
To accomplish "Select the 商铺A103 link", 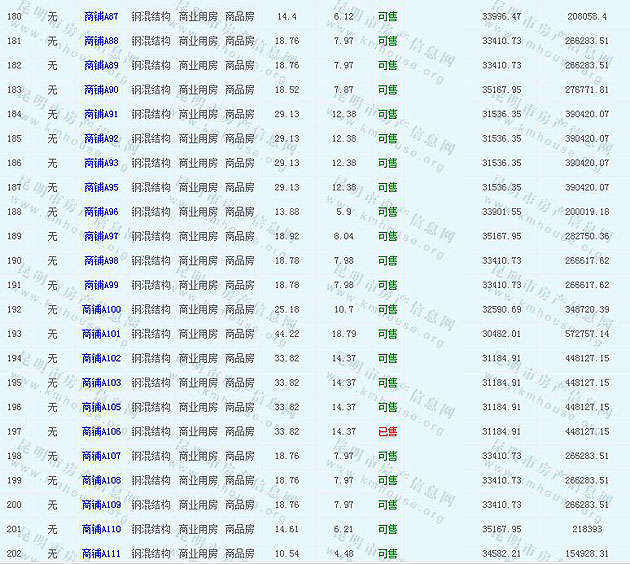I will [101, 382].
